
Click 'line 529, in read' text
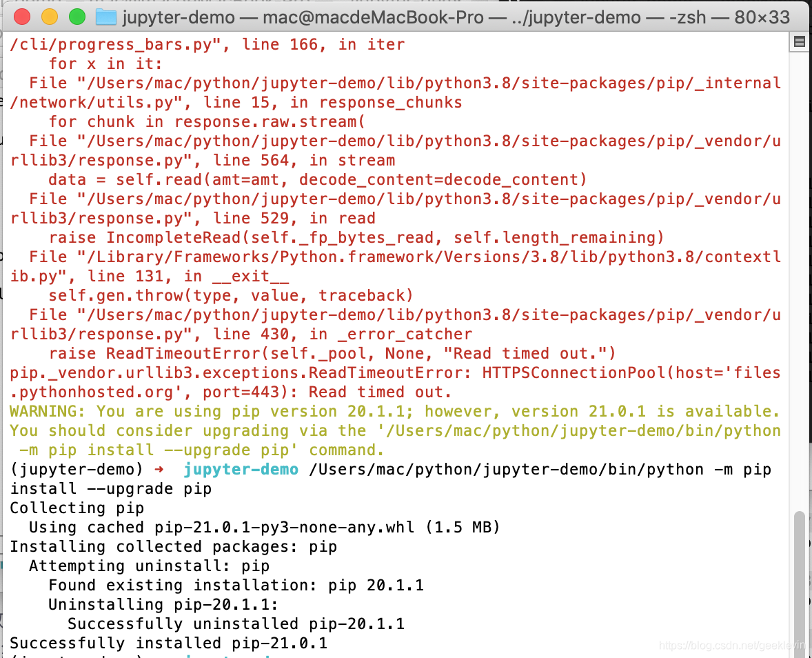click(x=294, y=218)
